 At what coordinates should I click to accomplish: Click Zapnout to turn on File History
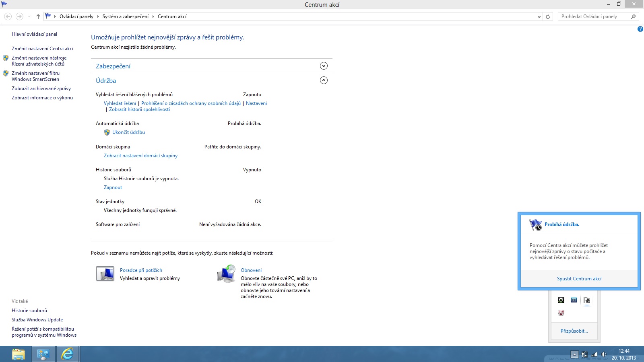point(113,187)
